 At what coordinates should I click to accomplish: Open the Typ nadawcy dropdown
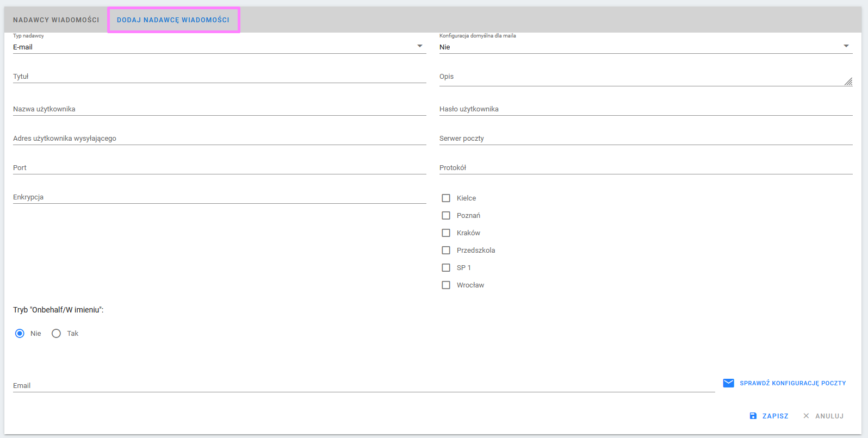219,47
